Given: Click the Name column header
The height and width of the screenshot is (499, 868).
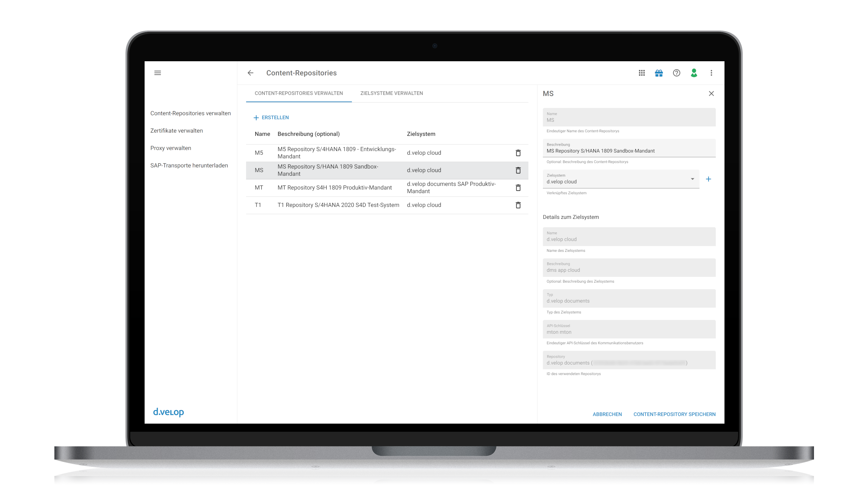Looking at the screenshot, I should click(x=262, y=134).
